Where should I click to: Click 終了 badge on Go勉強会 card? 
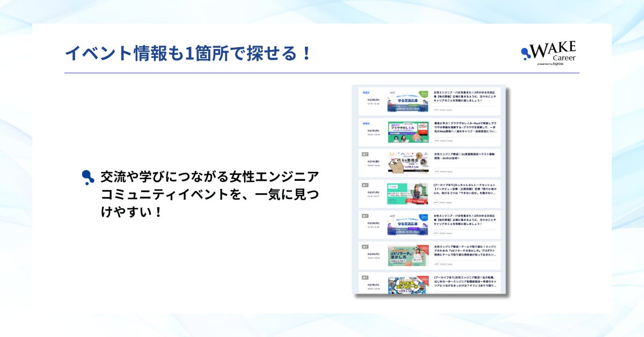tap(365, 153)
